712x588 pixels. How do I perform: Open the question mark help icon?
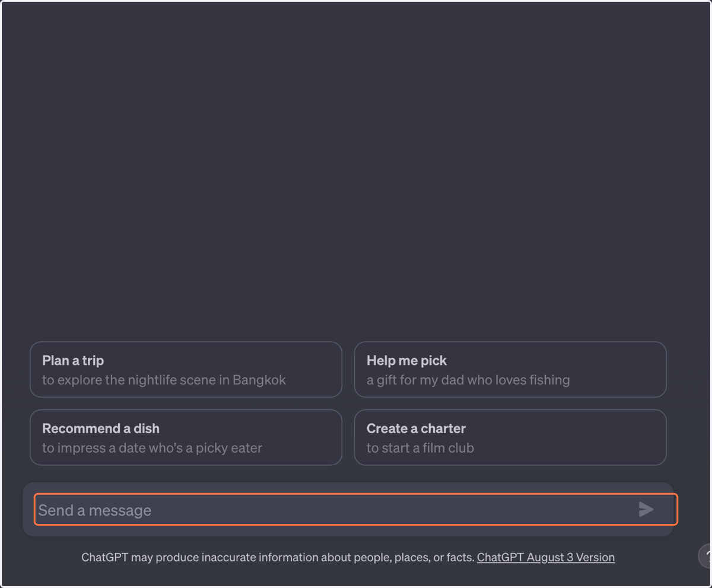(705, 557)
